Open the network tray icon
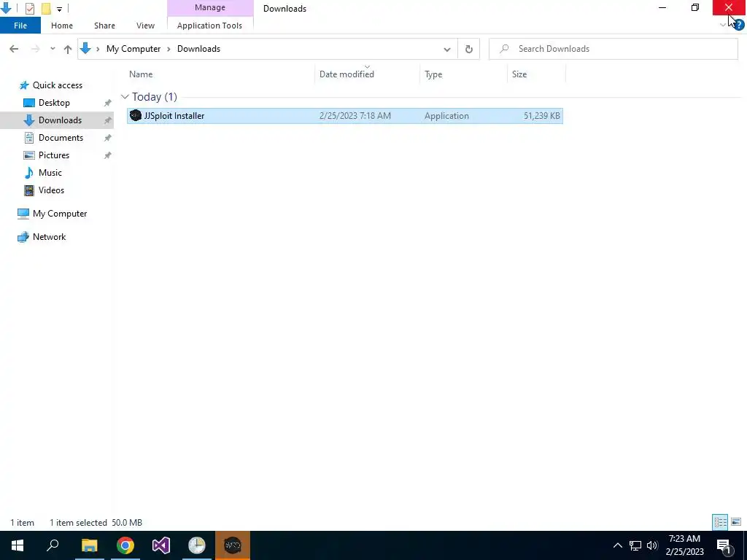The height and width of the screenshot is (560, 747). click(x=635, y=545)
